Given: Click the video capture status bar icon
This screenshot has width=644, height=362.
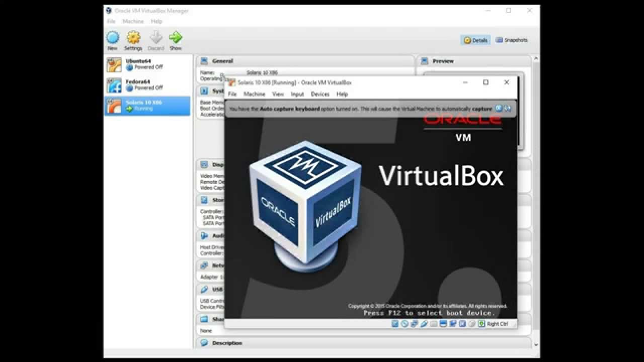Looking at the screenshot, I should point(452,323).
